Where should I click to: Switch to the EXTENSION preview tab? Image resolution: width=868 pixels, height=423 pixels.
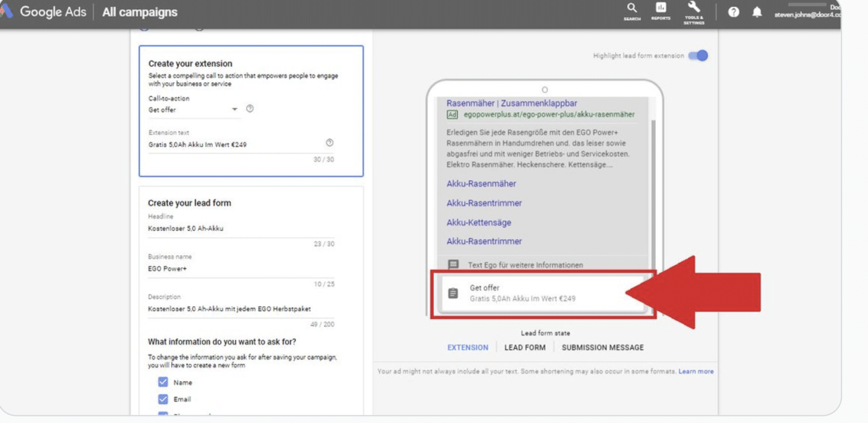[x=468, y=348]
